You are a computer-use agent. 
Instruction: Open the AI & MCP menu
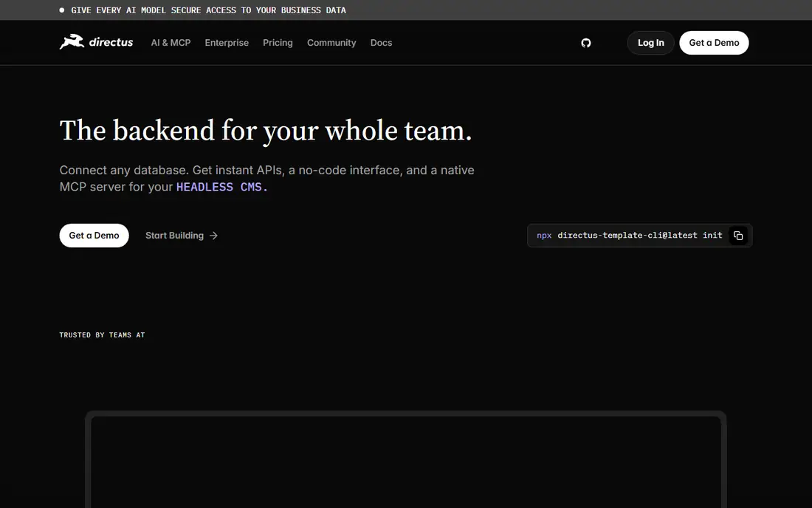[171, 43]
